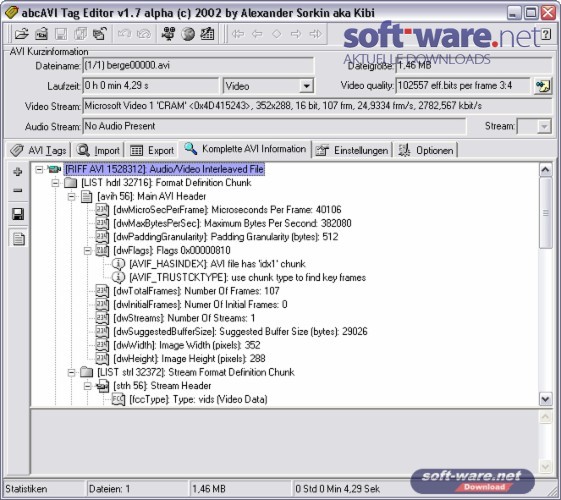Click the undo arrow toolbar icon
Screen dimensions: 561x500
click(124, 34)
